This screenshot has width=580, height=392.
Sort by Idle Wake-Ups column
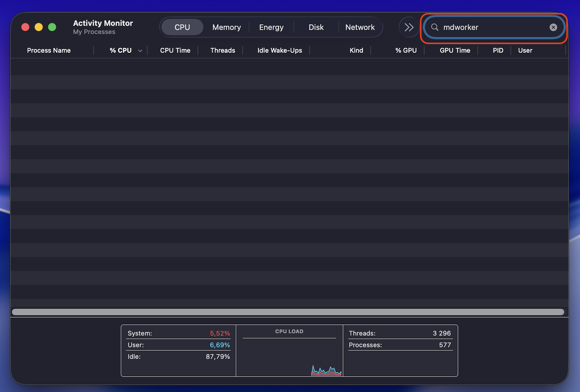pyautogui.click(x=280, y=50)
